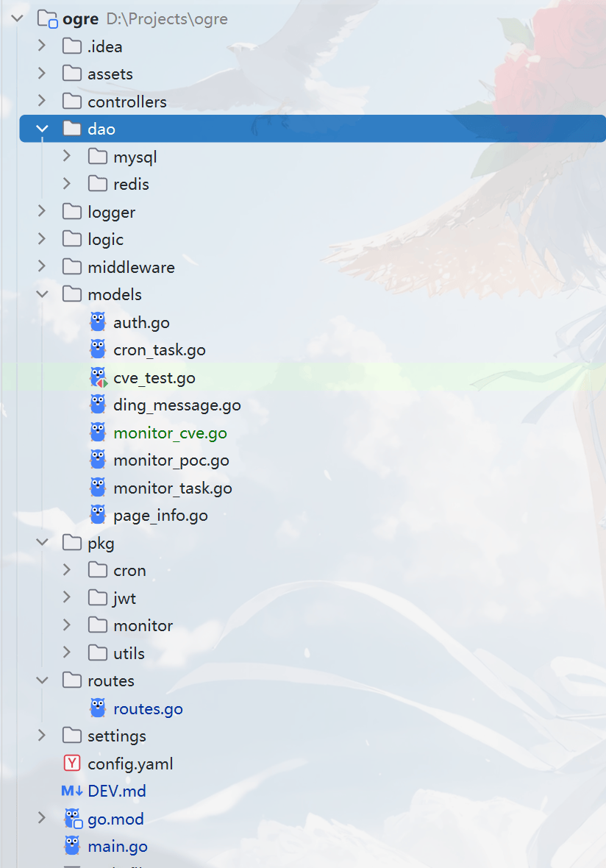The image size is (606, 868).
Task: Click the 'routes.go' file name
Action: pos(148,709)
